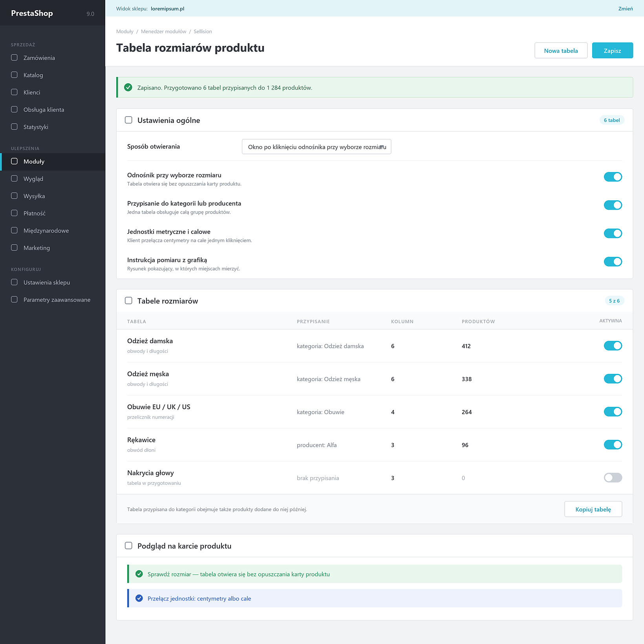
Task: Turn off Jednostki metryczne i calowe
Action: point(613,234)
